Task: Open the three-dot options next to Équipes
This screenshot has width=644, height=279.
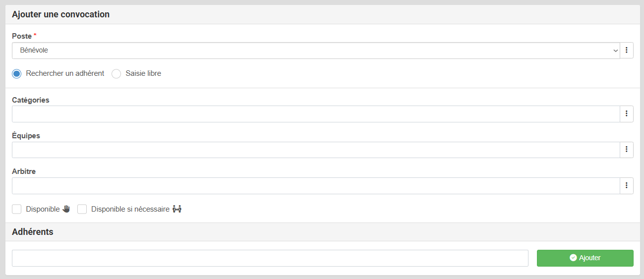Action: click(627, 150)
